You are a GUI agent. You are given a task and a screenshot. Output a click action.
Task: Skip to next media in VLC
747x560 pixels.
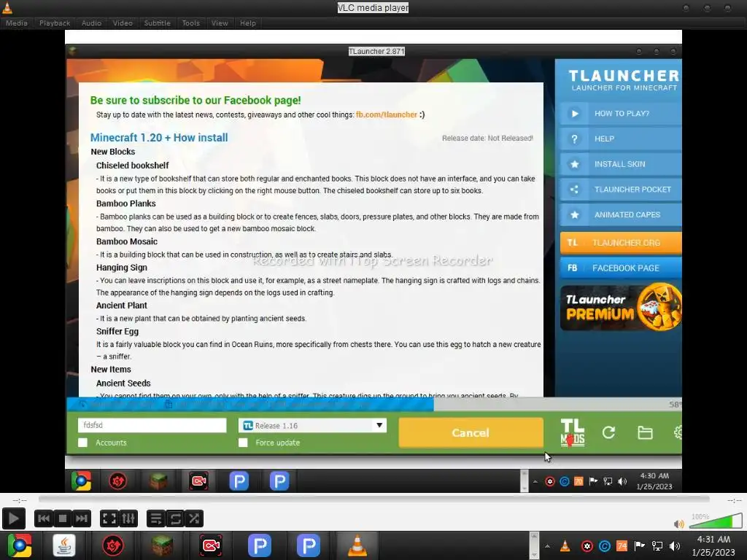[82, 518]
